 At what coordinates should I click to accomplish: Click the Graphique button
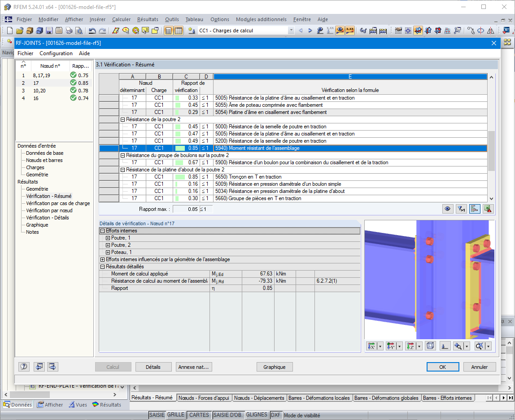point(274,367)
